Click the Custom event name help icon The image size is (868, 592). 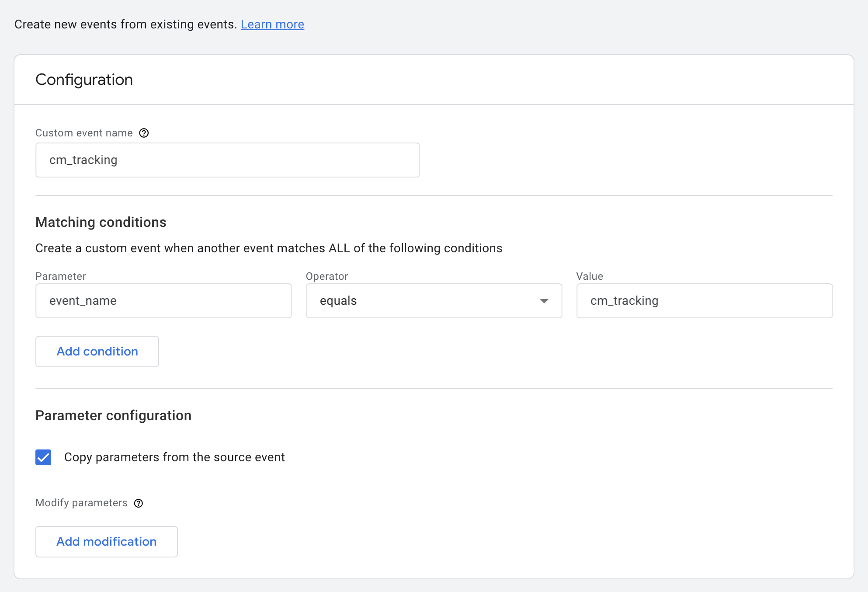point(144,133)
